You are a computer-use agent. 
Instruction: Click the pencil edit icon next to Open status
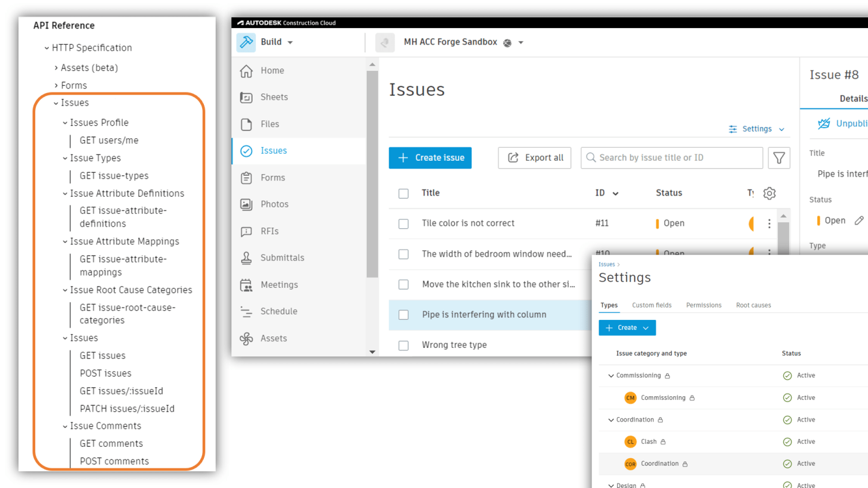(858, 220)
